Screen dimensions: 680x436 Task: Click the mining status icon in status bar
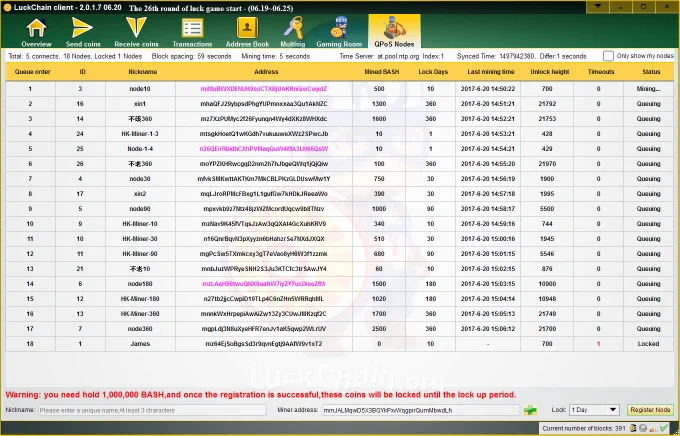click(x=633, y=428)
